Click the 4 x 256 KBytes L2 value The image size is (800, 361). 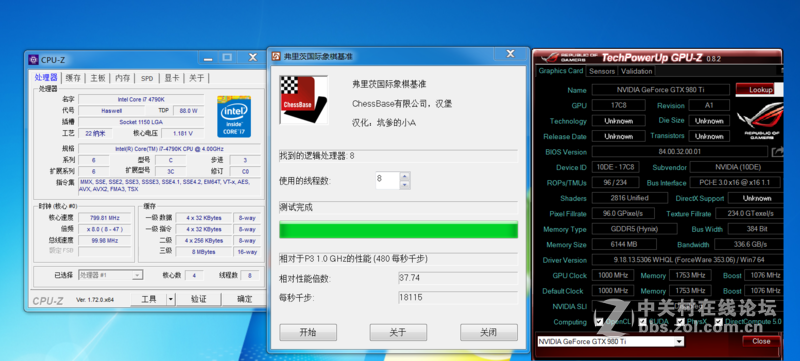(204, 241)
